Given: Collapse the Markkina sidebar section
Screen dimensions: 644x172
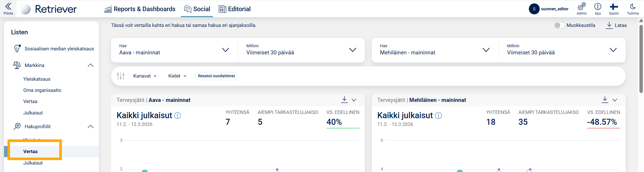Looking at the screenshot, I should [x=91, y=65].
